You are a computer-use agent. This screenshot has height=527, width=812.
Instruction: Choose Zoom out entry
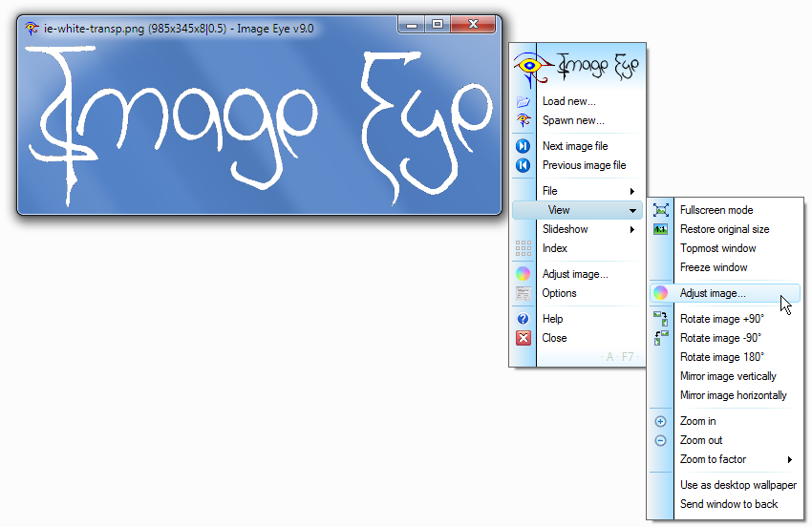click(701, 440)
